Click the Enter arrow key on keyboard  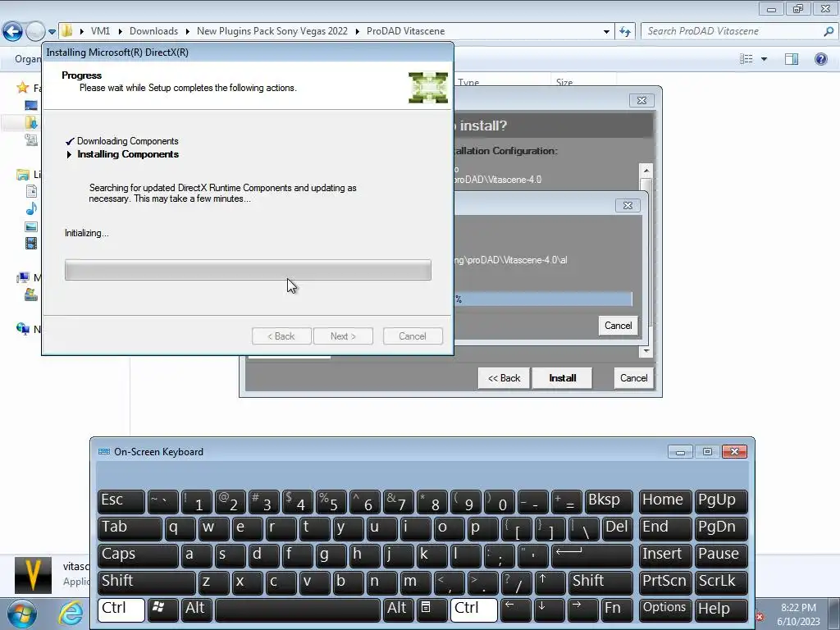point(592,555)
